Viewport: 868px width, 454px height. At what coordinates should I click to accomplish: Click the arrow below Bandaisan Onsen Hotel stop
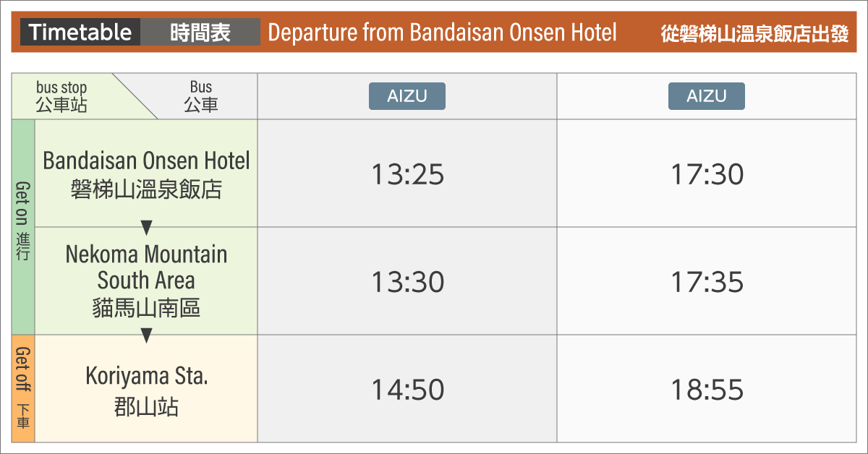(x=146, y=228)
